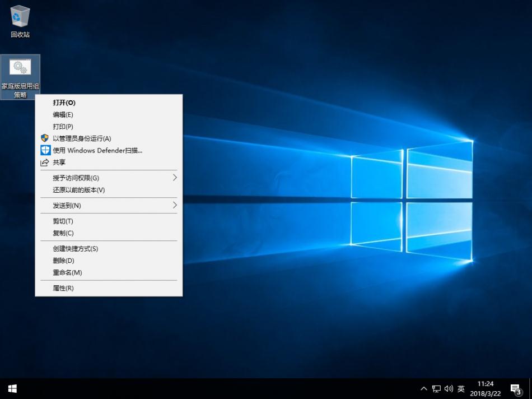The image size is (532, 399).
Task: Choose 重命名(M) to rename the file
Action: coord(109,272)
